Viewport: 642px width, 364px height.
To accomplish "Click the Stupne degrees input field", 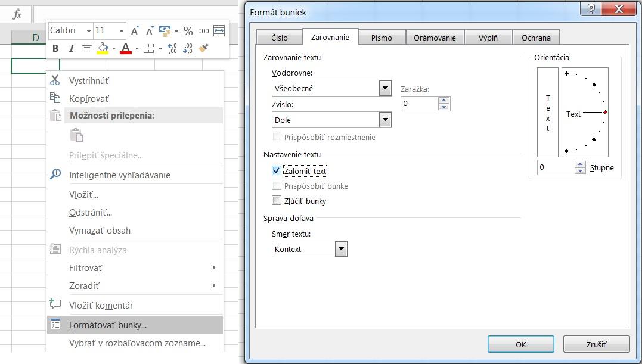I will (x=556, y=168).
